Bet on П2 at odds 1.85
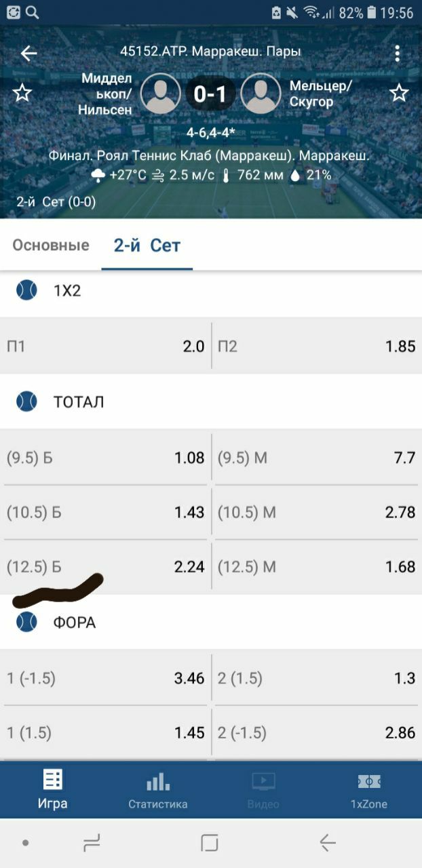Screen dimensions: 422x868 pyautogui.click(x=316, y=347)
